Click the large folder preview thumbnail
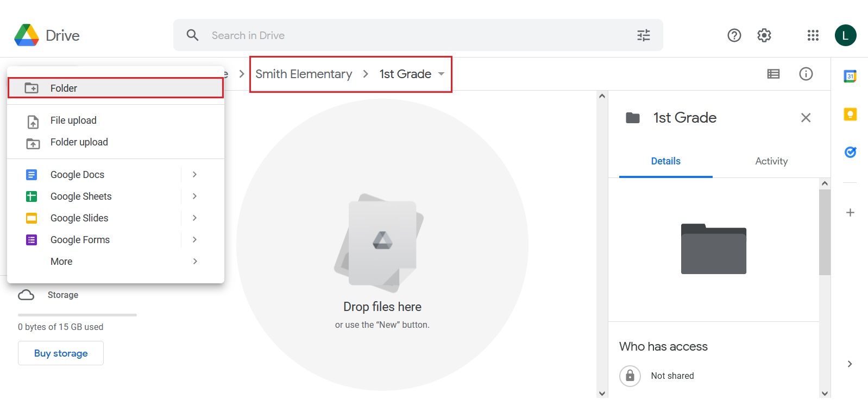 click(x=714, y=249)
